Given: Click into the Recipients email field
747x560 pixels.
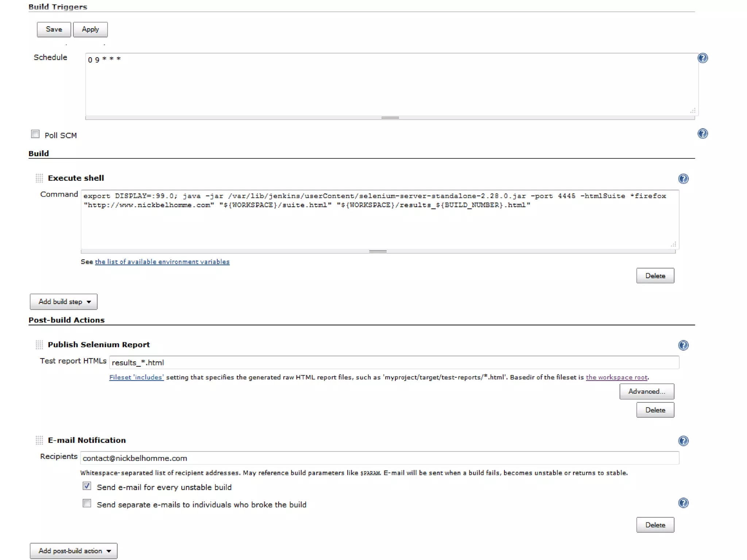Looking at the screenshot, I should (x=379, y=458).
